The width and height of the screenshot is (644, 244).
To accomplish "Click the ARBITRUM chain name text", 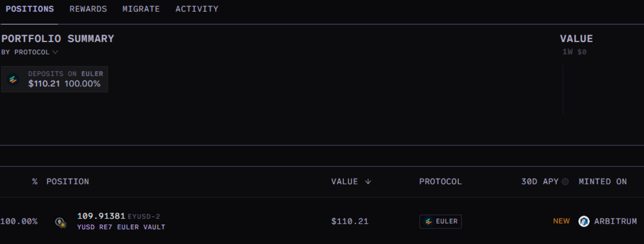I will [x=615, y=221].
